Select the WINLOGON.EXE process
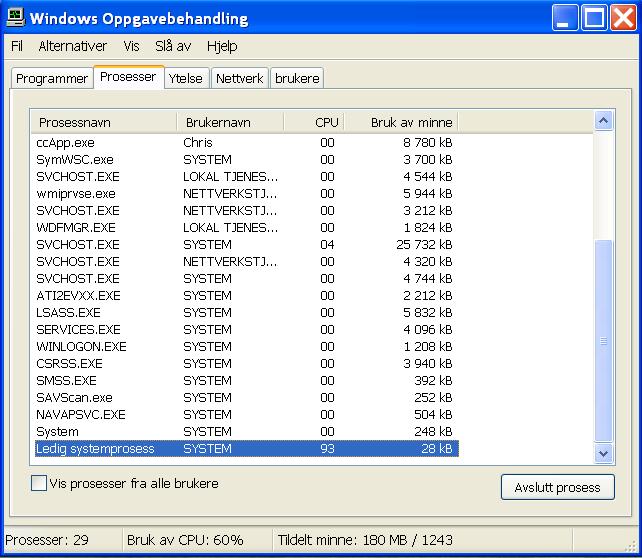Viewport: 642px width, 558px height. pyautogui.click(x=247, y=346)
